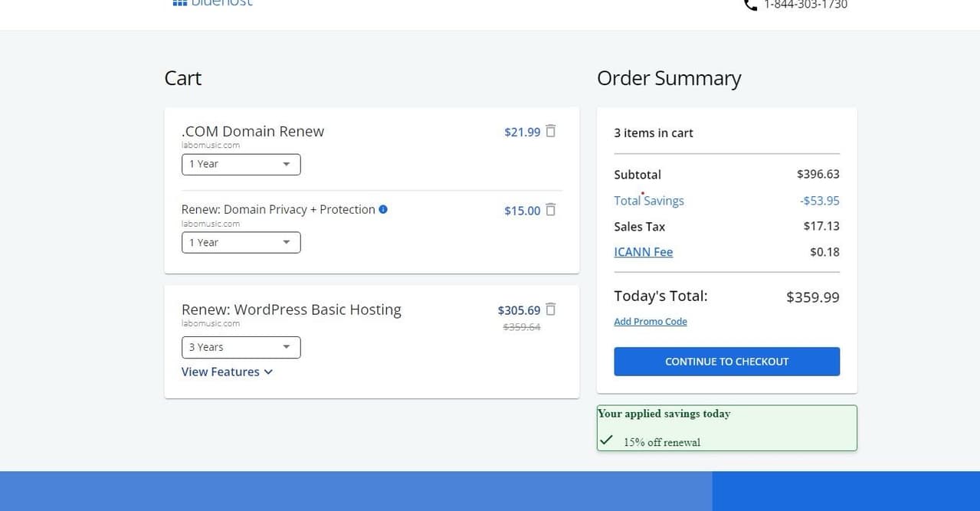This screenshot has width=980, height=511.
Task: Click the info icon beside Domain Privacy
Action: tap(383, 209)
